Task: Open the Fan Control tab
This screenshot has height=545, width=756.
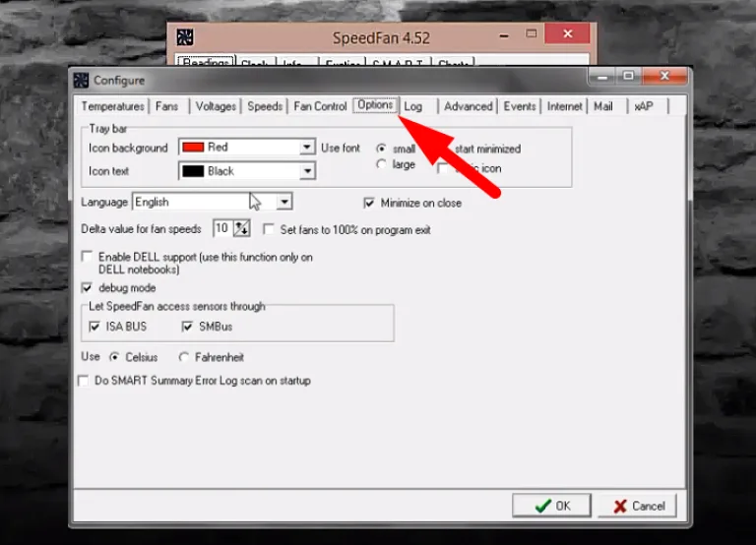Action: coord(320,106)
